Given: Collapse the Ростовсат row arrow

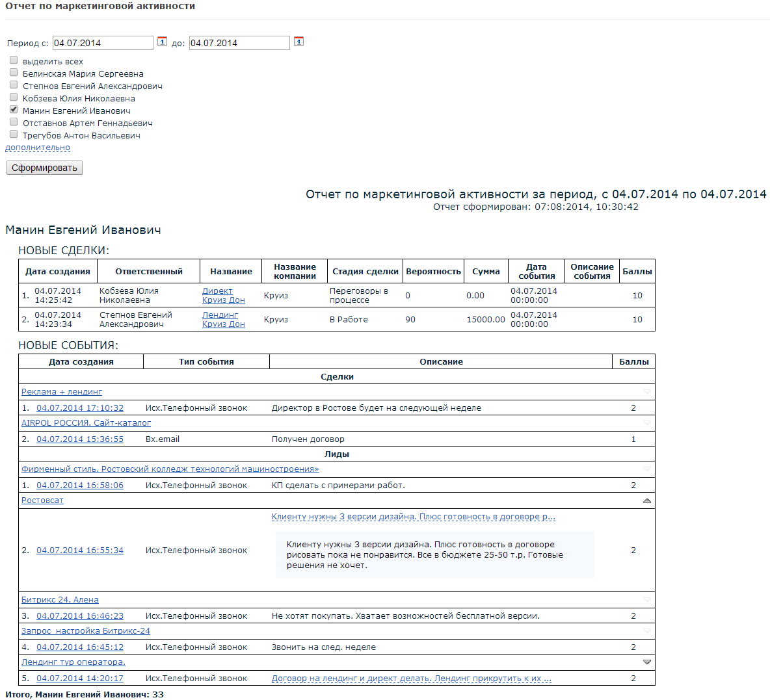Looking at the screenshot, I should tap(646, 501).
